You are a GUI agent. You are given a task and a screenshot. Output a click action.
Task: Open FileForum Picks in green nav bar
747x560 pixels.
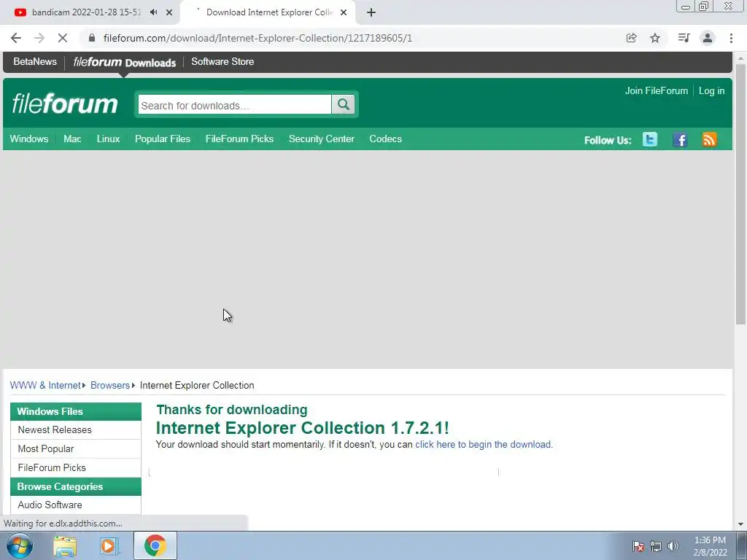pos(239,139)
